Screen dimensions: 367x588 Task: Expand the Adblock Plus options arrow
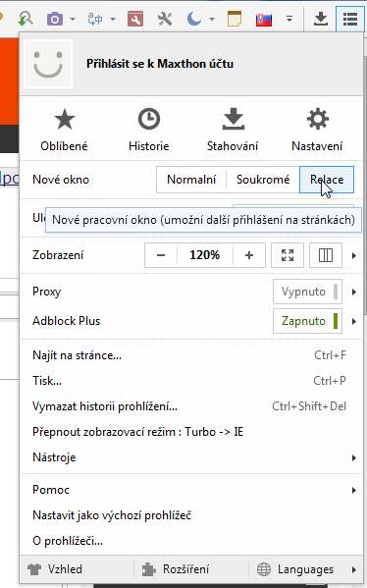[354, 321]
